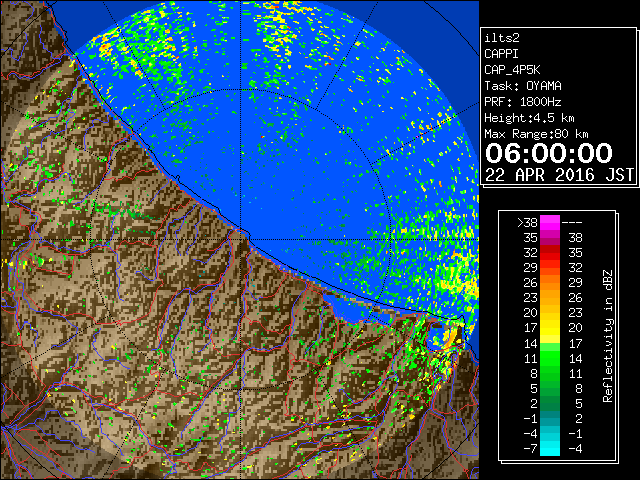The image size is (640, 480).
Task: Select the dark green 2–5 dBZ swatch
Action: tap(550, 403)
